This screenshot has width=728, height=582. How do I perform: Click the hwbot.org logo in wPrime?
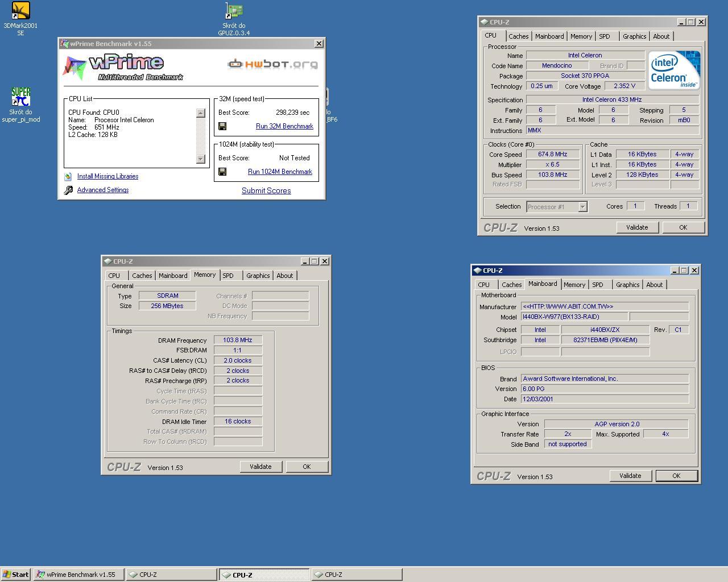273,64
